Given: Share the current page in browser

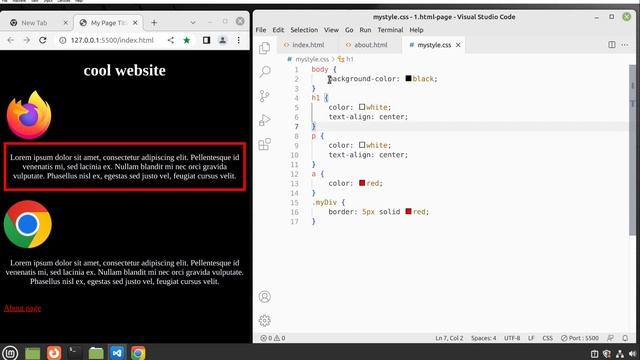Looking at the screenshot, I should point(171,40).
